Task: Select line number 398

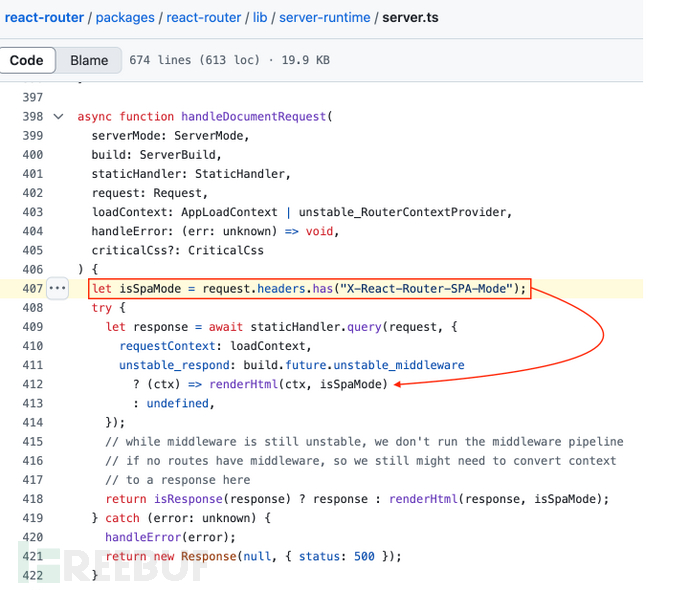Action: (x=32, y=117)
